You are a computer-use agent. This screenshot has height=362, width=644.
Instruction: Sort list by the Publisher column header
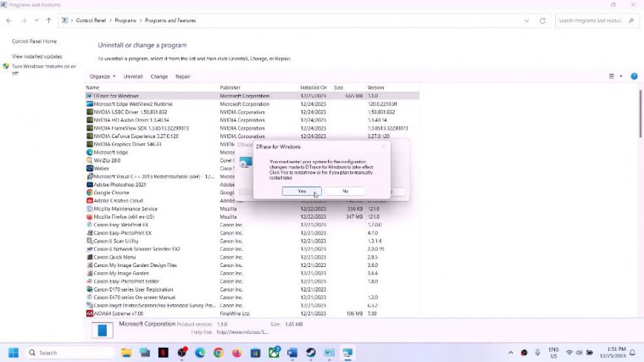[230, 87]
